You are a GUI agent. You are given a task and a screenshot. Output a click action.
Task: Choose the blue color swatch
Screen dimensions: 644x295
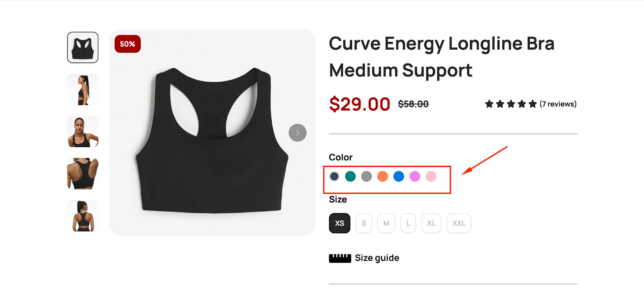(x=399, y=176)
